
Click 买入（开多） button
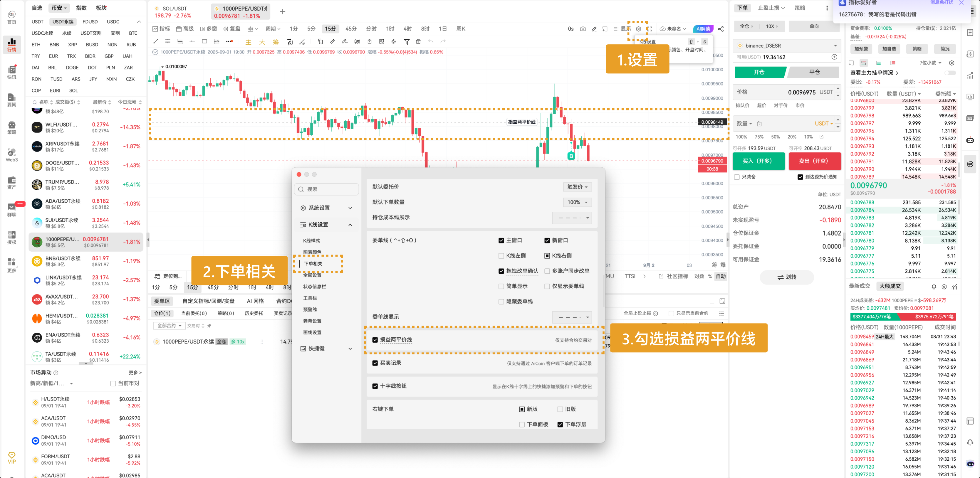(x=758, y=161)
